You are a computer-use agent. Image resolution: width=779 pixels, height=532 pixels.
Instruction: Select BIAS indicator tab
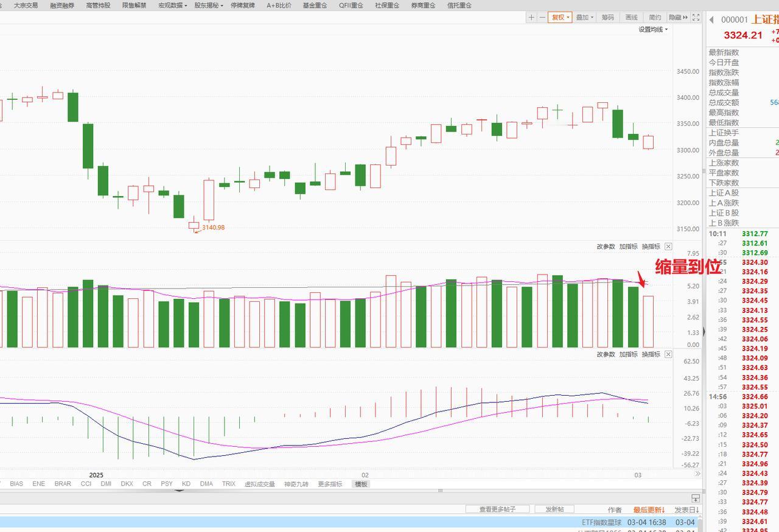[x=16, y=484]
